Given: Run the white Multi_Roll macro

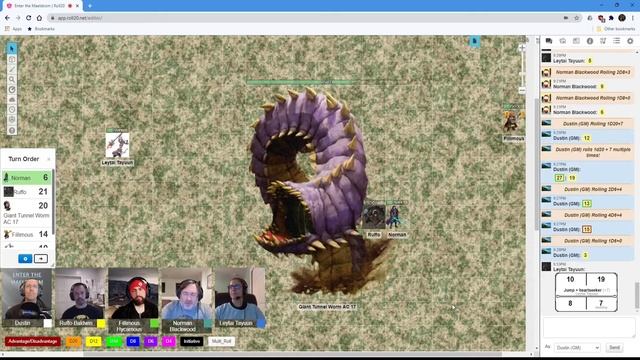Looking at the screenshot, I should (221, 341).
